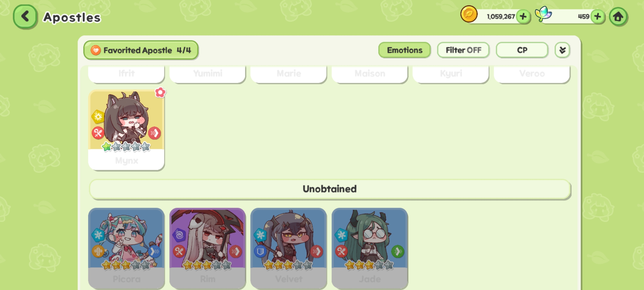
Task: Tap the gold coin currency icon
Action: pyautogui.click(x=469, y=14)
